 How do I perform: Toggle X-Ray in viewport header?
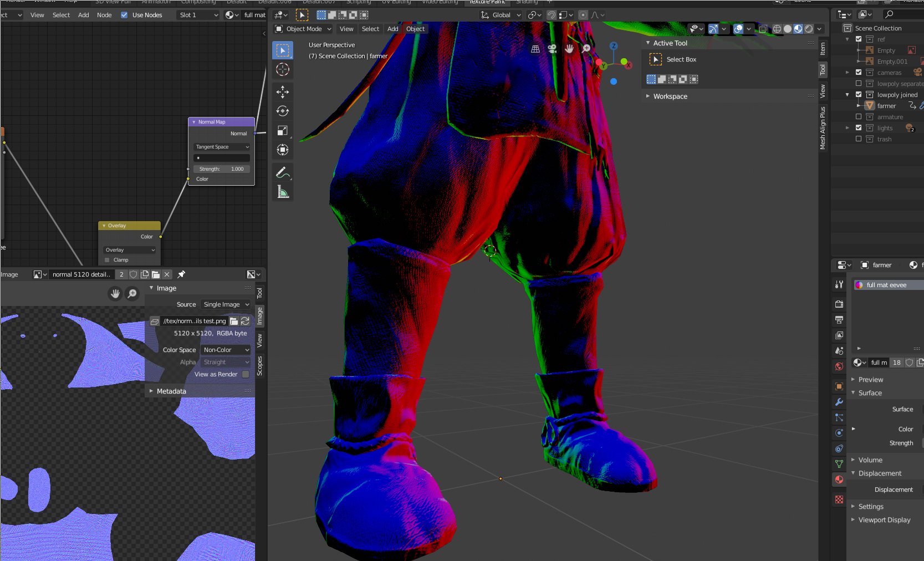pyautogui.click(x=763, y=29)
